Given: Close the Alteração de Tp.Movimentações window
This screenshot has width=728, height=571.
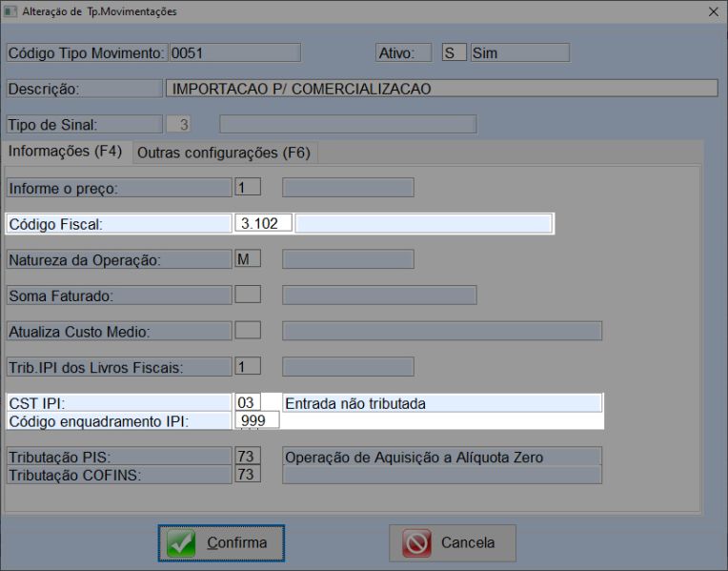Looking at the screenshot, I should (x=714, y=11).
